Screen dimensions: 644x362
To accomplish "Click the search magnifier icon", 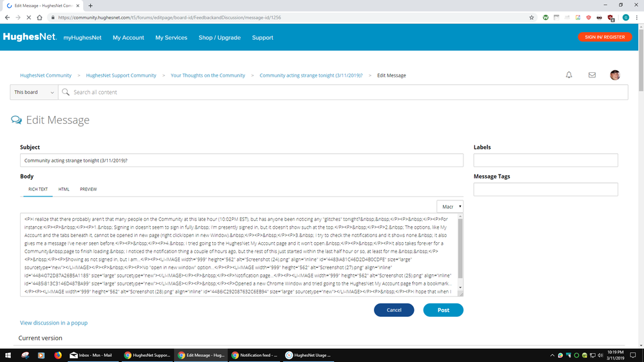I will [66, 92].
